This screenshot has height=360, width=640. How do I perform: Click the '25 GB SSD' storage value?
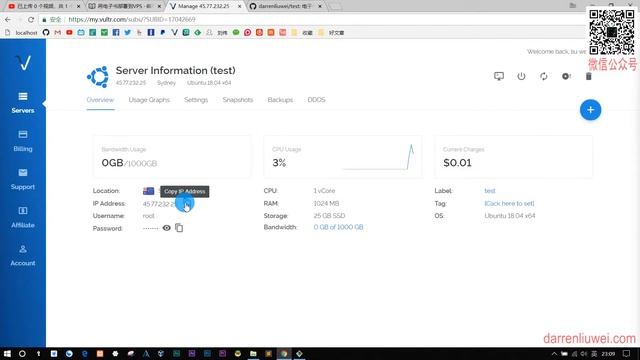[329, 216]
